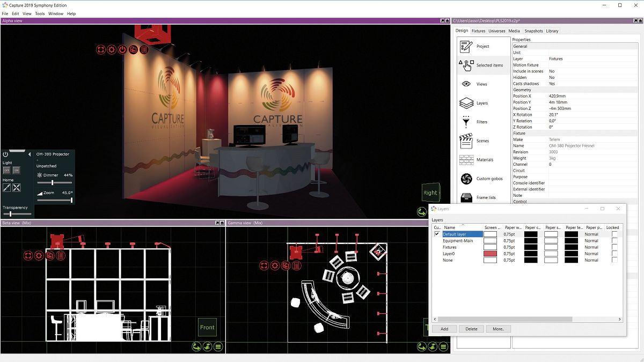Click the list icon in Alpha view
The image size is (644, 362).
pyautogui.click(x=144, y=50)
